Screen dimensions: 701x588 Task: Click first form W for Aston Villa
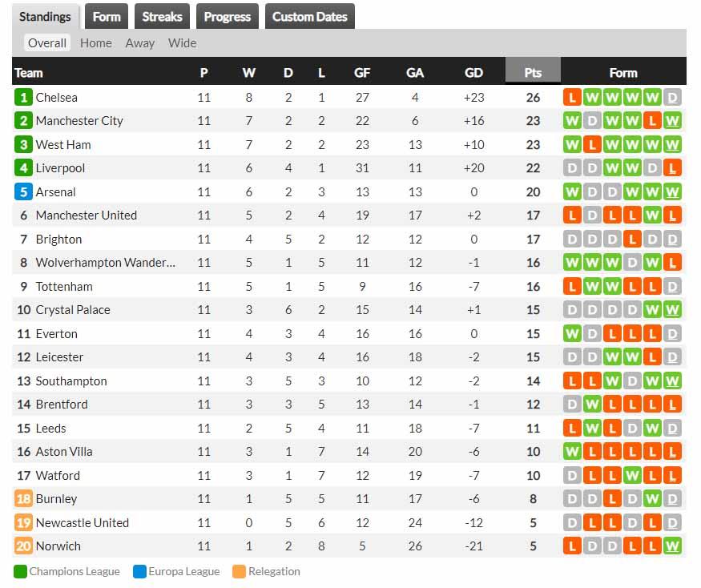pos(572,452)
